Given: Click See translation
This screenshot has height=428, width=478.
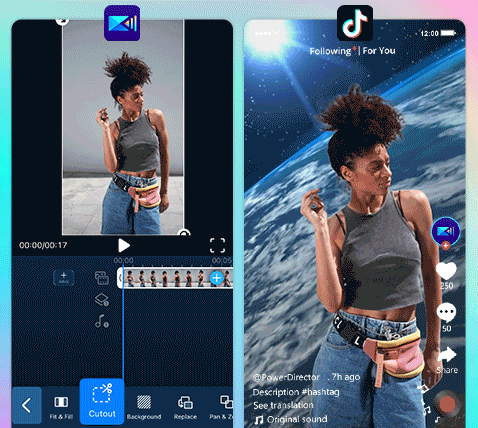Looking at the screenshot, I should pyautogui.click(x=283, y=405).
